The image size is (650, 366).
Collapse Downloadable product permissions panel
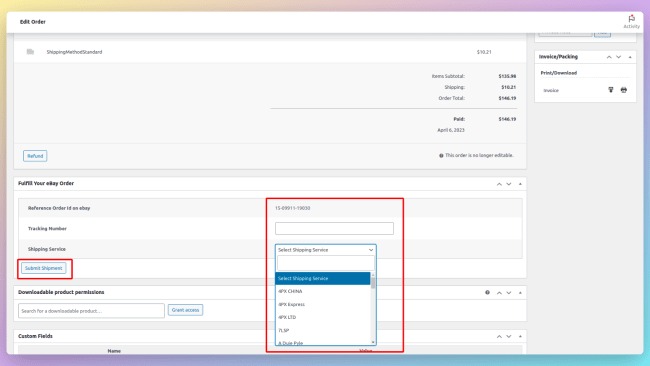520,293
